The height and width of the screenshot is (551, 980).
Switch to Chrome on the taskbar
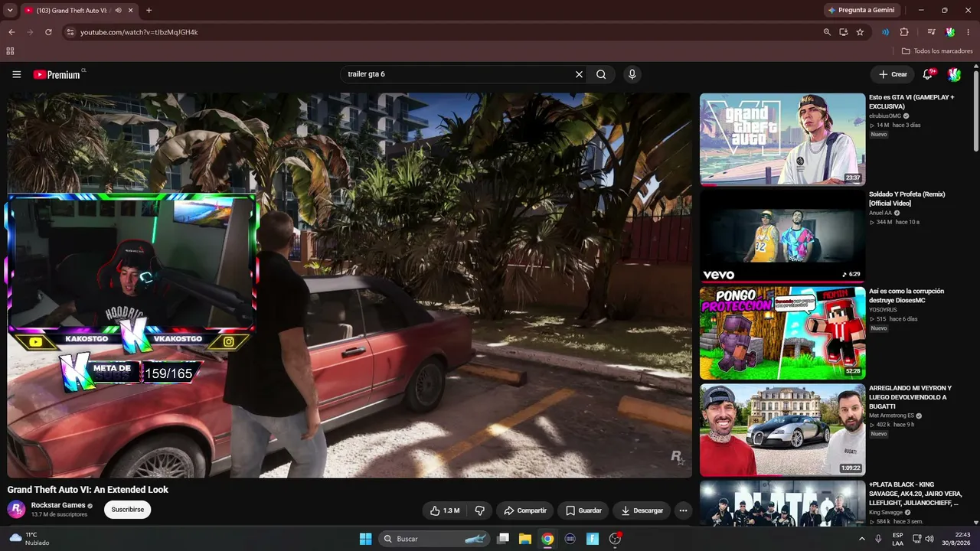coord(547,539)
